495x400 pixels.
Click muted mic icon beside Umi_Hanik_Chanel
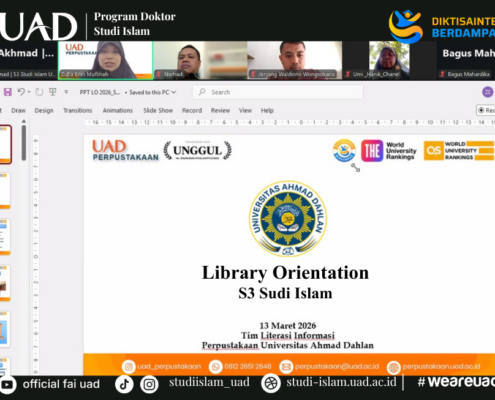click(x=348, y=74)
